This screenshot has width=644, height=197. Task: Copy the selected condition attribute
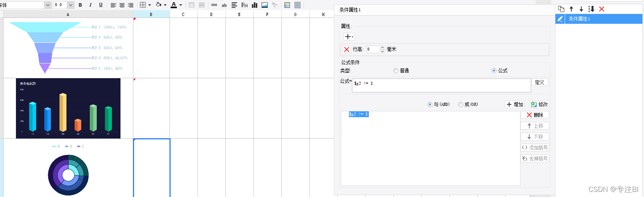click(x=561, y=9)
